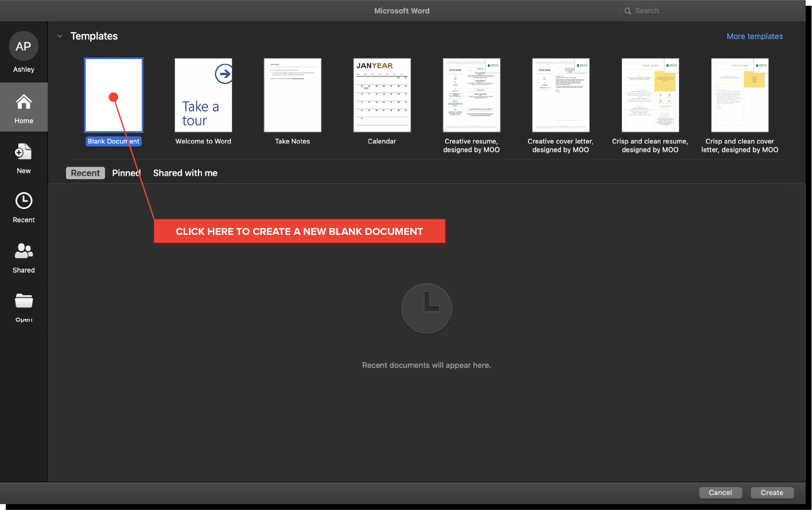812x510 pixels.
Task: Open the Recent clock icon in sidebar
Action: point(24,200)
